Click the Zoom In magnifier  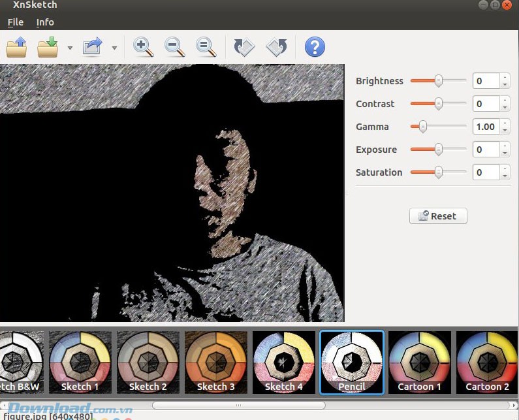[x=143, y=47]
